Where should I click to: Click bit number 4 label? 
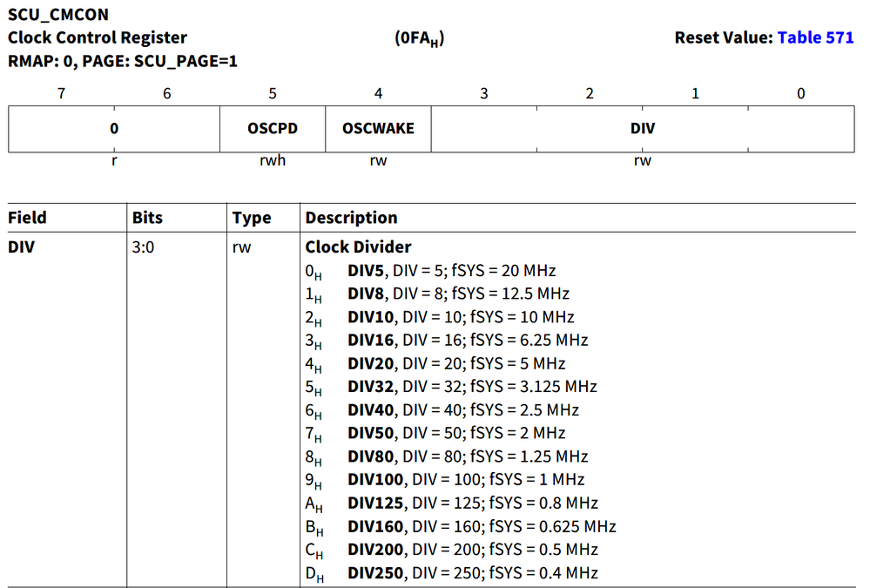pyautogui.click(x=378, y=93)
